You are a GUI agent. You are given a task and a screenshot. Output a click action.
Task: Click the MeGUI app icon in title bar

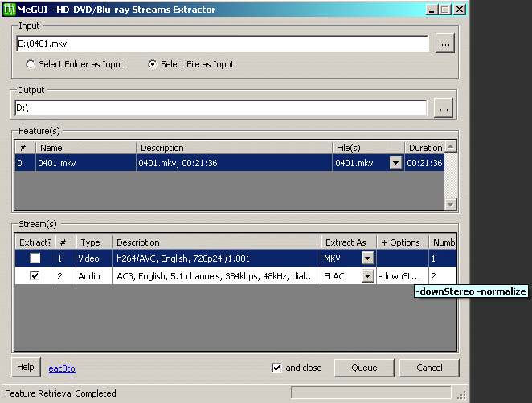point(9,10)
